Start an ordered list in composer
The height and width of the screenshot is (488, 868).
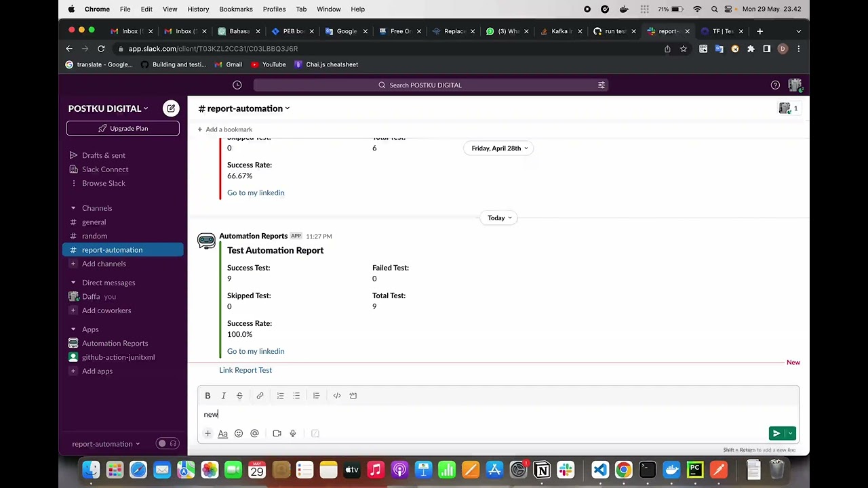pyautogui.click(x=280, y=396)
